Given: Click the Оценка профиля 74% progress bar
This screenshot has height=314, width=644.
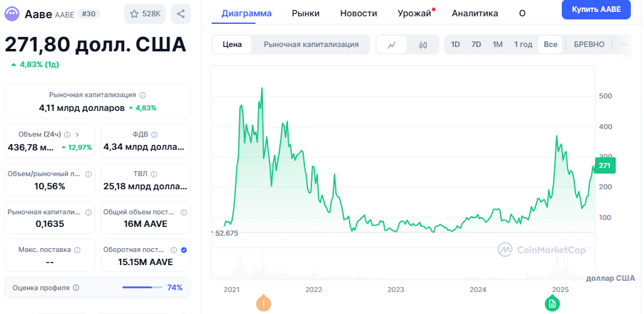Looking at the screenshot, I should point(142,288).
